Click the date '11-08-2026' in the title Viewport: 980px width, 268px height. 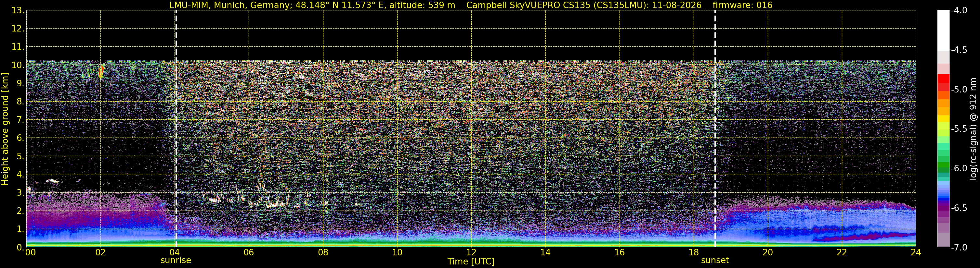click(x=677, y=5)
